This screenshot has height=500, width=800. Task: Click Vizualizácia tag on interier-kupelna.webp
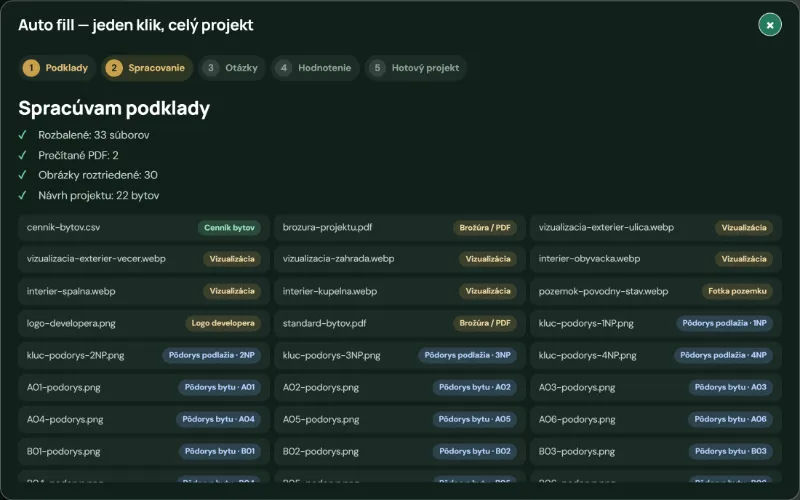pyautogui.click(x=488, y=291)
